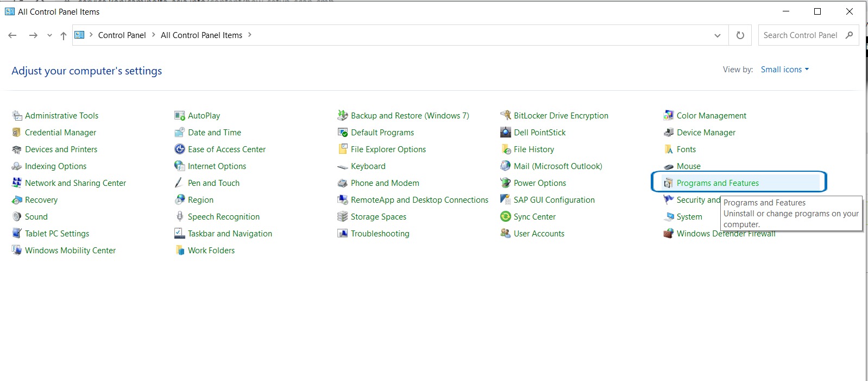
Task: Open the User Accounts link
Action: tap(538, 234)
